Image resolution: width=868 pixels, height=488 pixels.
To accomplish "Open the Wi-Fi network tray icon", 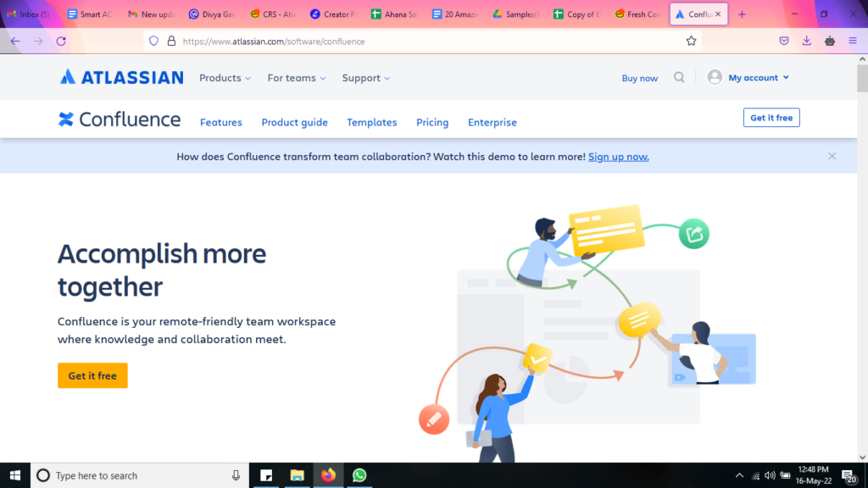I will coord(755,476).
